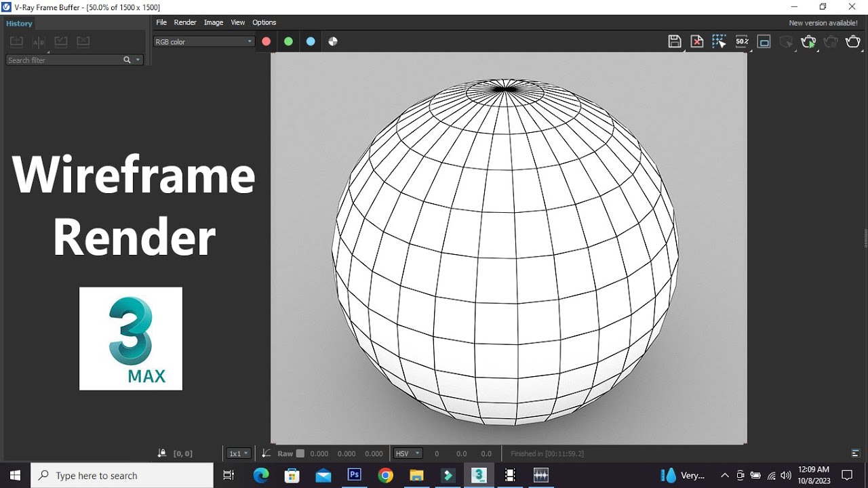
Task: Delete selected history image icon
Action: tap(83, 42)
